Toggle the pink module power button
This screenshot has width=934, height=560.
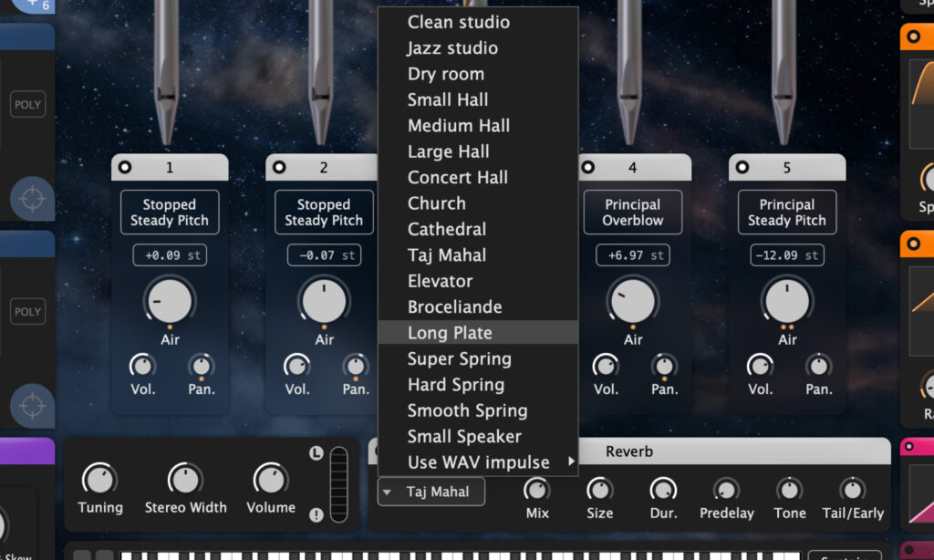tap(909, 446)
